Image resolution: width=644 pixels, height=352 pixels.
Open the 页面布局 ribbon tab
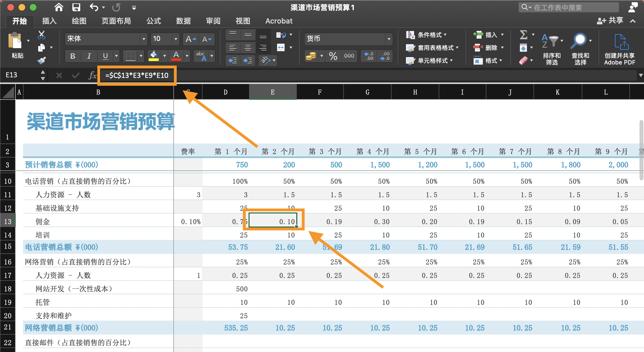pos(116,21)
